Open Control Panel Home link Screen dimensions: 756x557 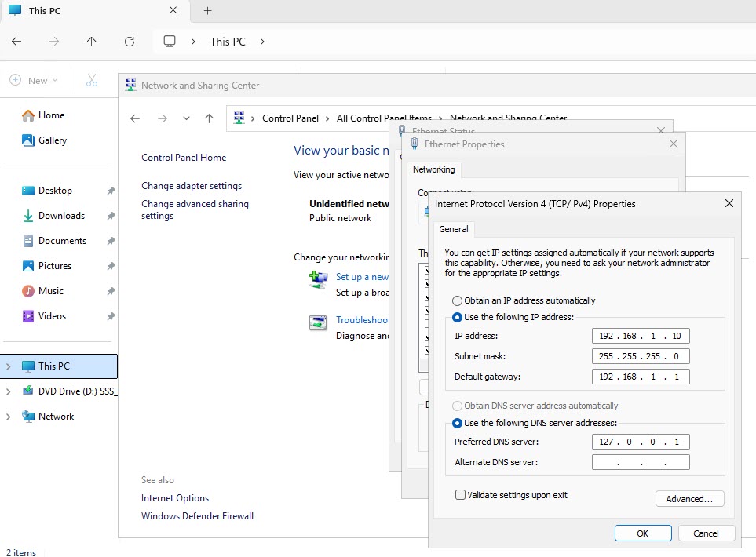(x=184, y=158)
